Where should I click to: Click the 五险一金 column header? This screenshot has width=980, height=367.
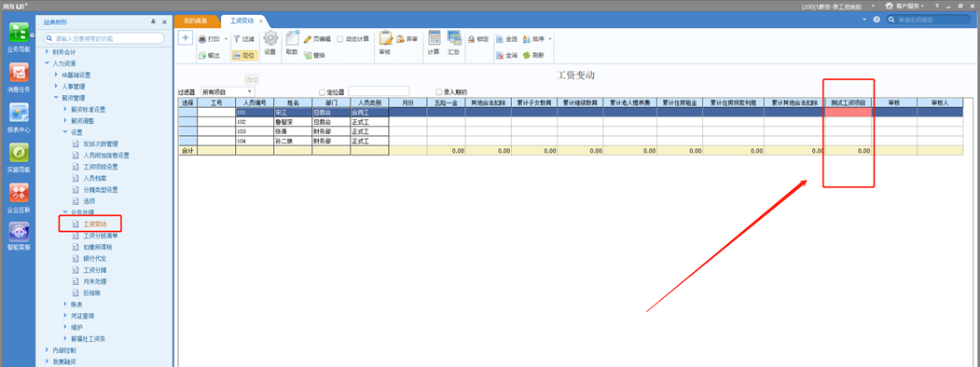447,102
